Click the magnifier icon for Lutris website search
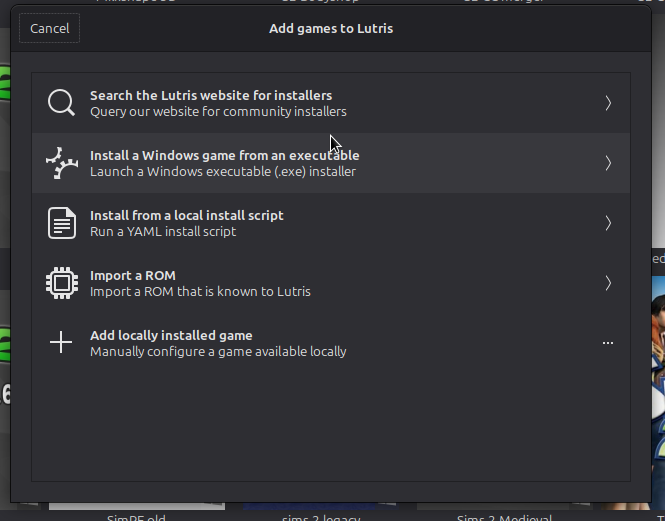Viewport: 665px width, 521px height. 61,103
